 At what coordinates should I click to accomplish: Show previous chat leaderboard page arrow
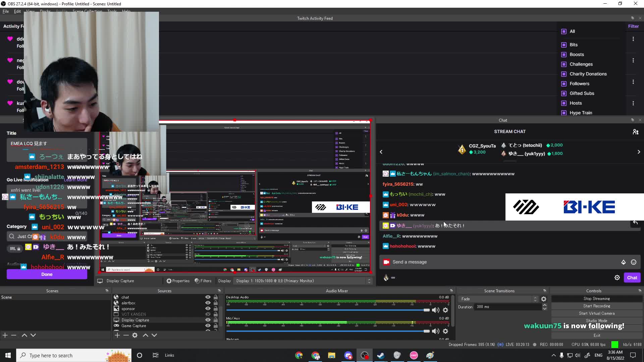coord(381,152)
